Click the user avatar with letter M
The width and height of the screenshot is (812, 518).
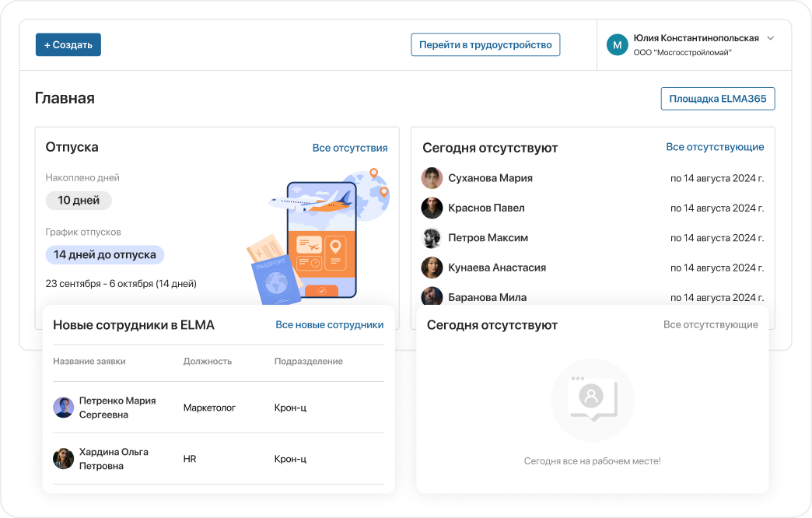[618, 45]
